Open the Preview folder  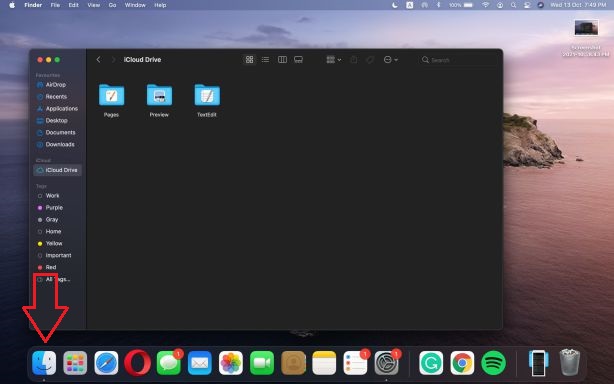coord(159,95)
